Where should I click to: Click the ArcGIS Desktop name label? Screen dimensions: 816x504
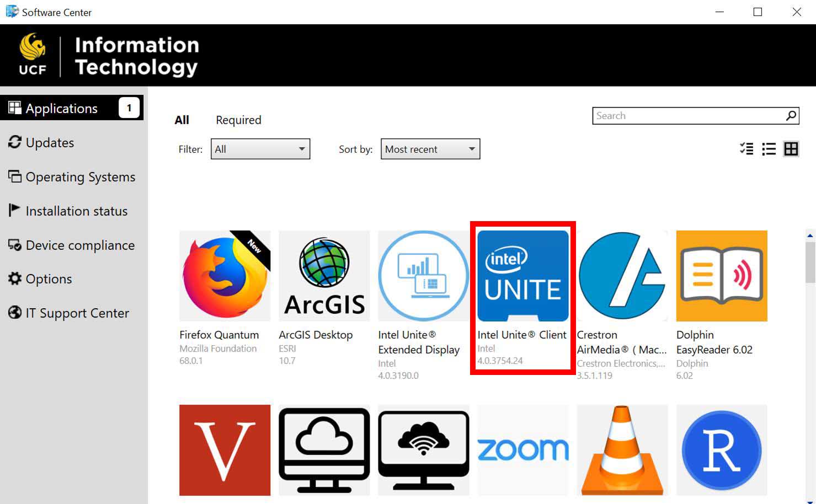316,335
